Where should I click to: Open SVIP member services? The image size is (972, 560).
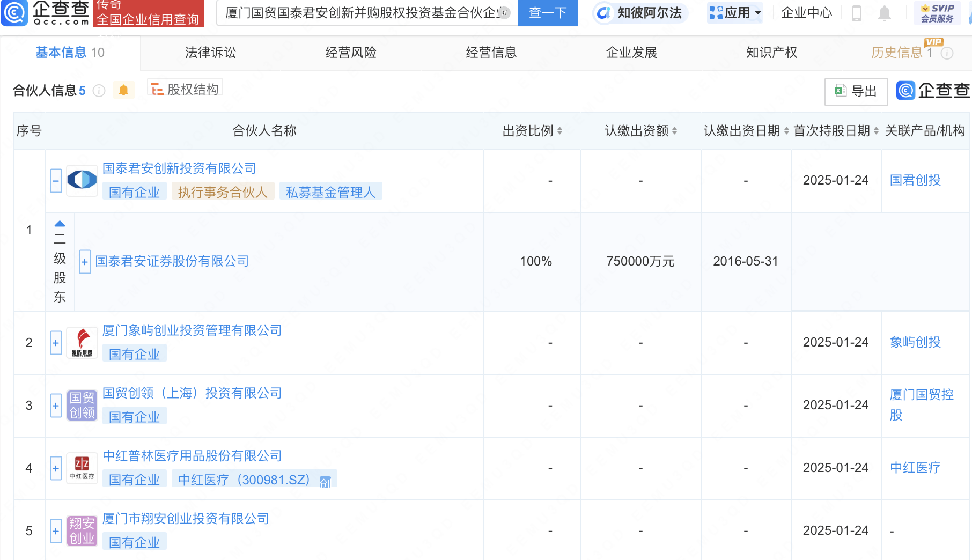937,13
